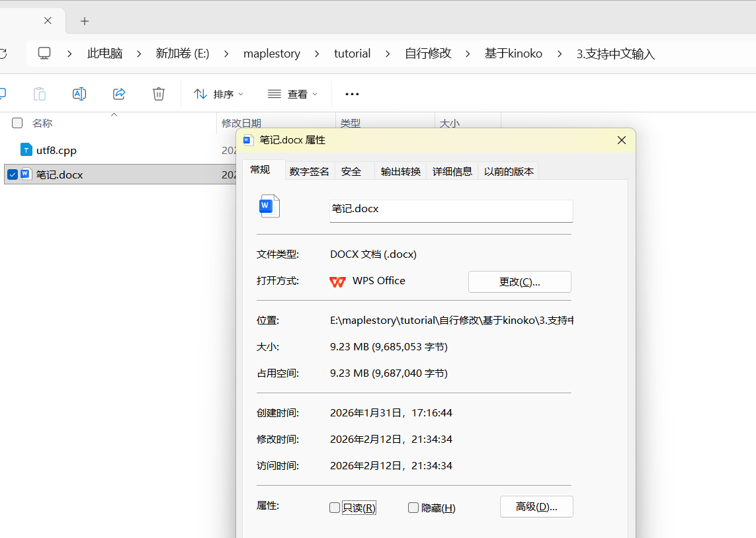Uncheck the 笔记.docx selection checkbox
The height and width of the screenshot is (538, 756).
coord(13,174)
